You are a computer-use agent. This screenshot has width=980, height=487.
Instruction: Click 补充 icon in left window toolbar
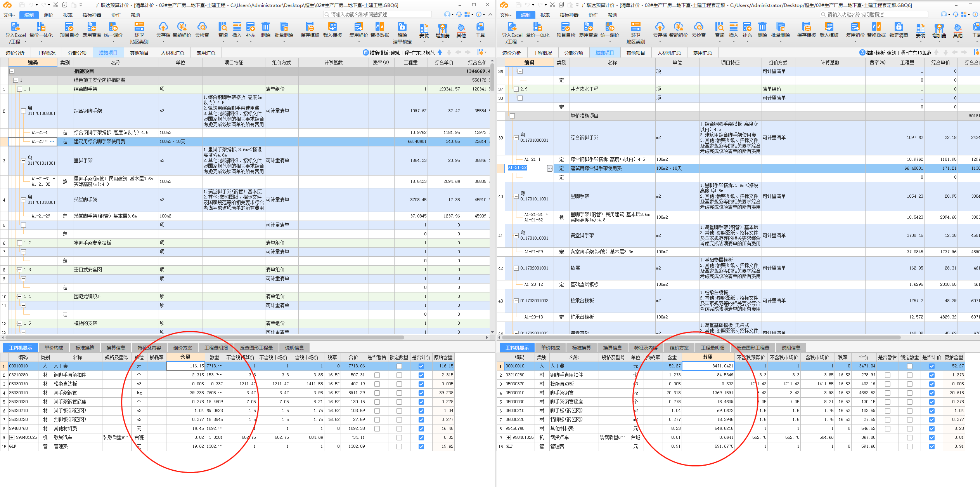click(251, 27)
